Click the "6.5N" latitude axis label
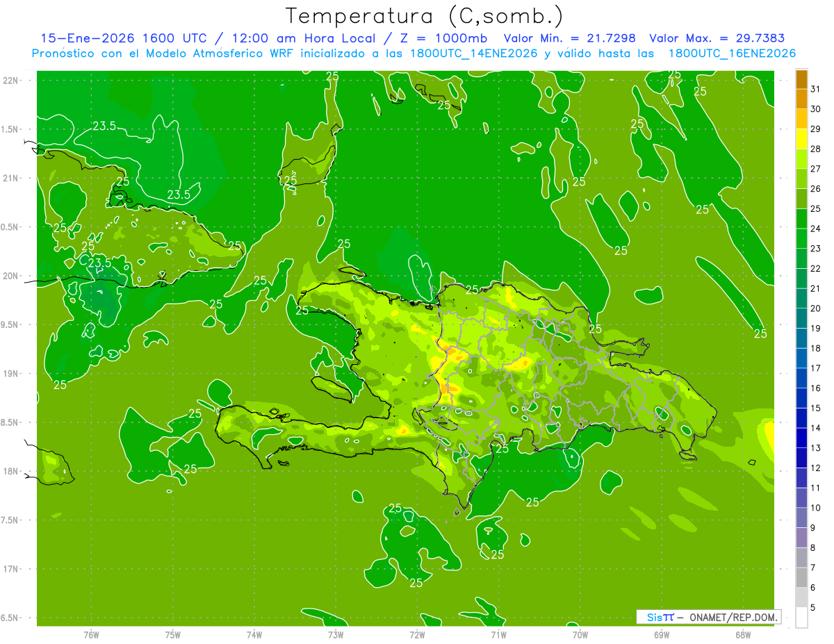 point(10,618)
